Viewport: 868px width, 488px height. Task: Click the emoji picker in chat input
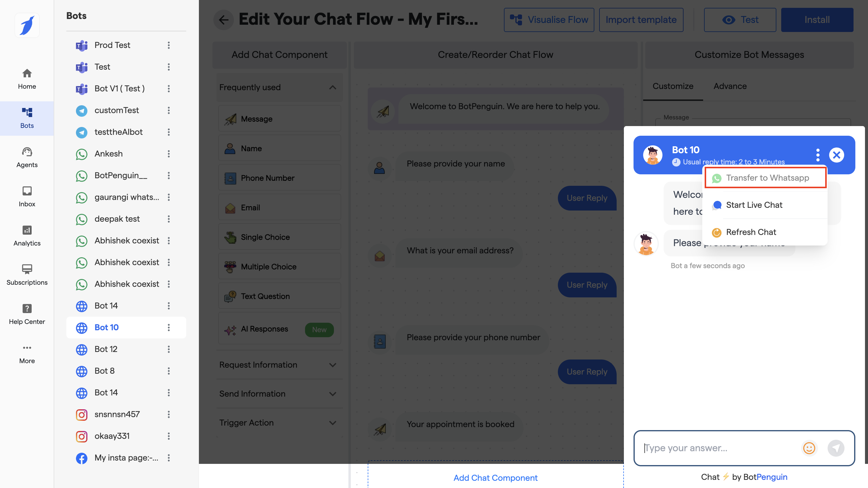(809, 448)
